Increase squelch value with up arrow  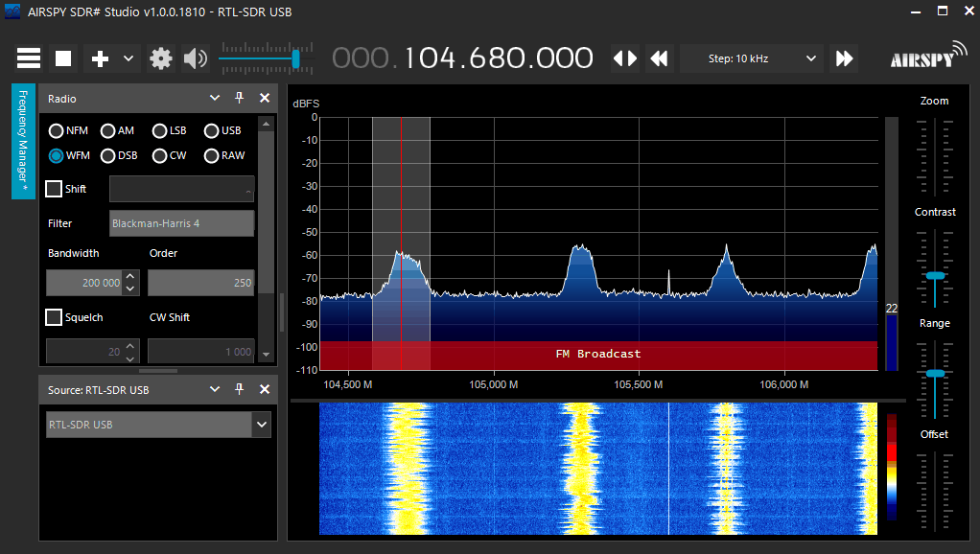click(x=130, y=345)
